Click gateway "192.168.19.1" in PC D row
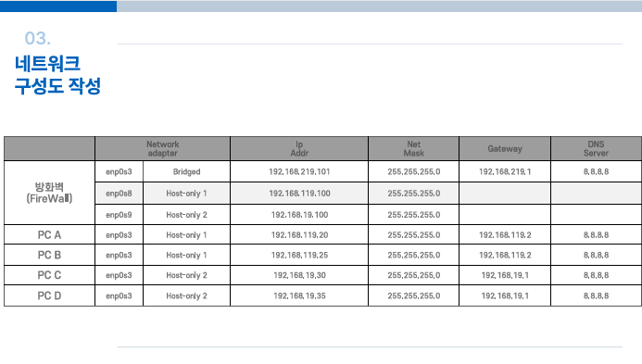 click(505, 295)
